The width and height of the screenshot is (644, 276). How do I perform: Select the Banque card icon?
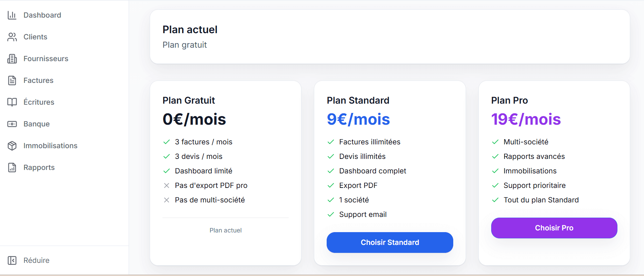click(x=12, y=124)
